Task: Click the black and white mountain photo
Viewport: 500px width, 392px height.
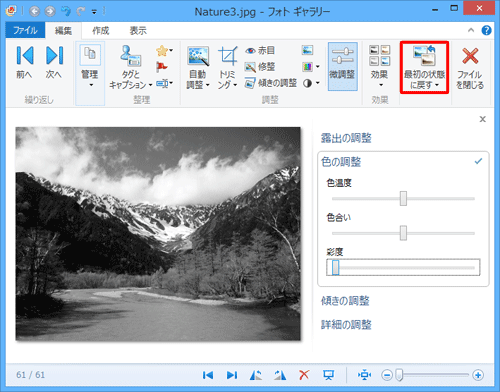Action: point(158,234)
